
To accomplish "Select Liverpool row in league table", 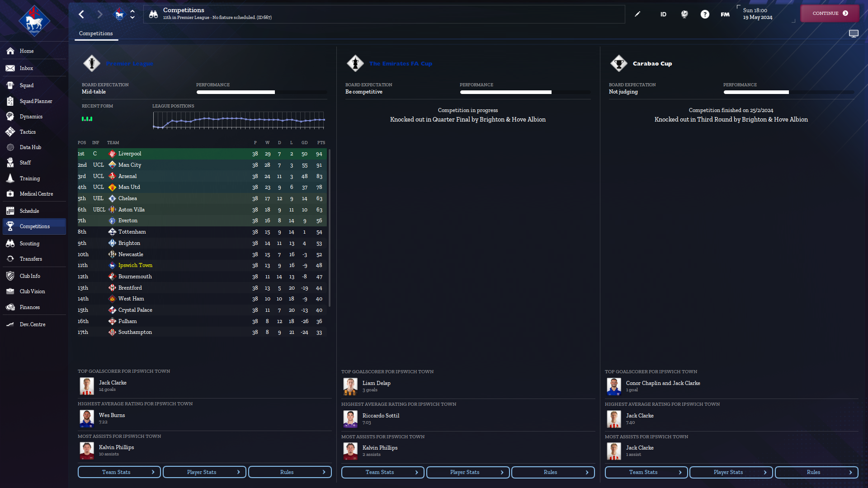I will tap(202, 154).
